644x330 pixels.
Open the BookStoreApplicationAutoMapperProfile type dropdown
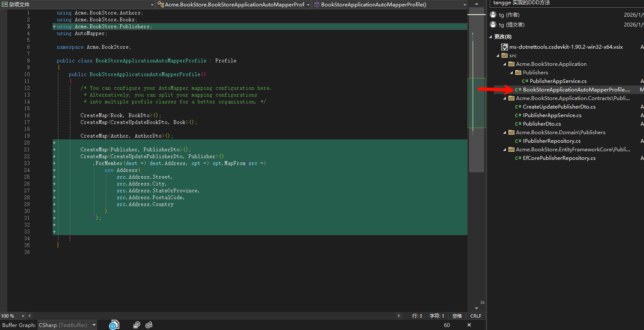click(x=233, y=4)
